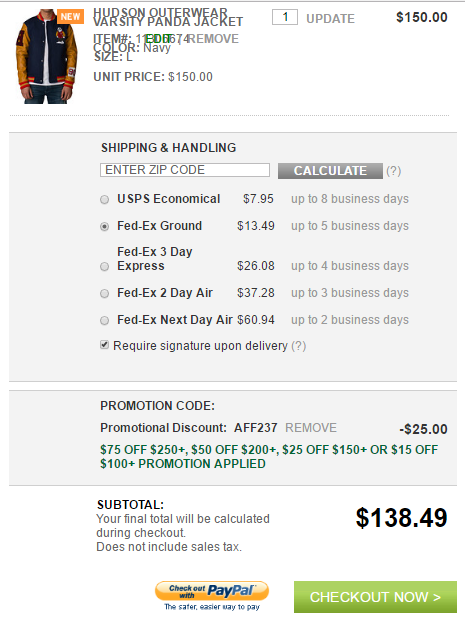Click the orange NEW badge on the jacket
This screenshot has width=465, height=622.
tap(70, 16)
